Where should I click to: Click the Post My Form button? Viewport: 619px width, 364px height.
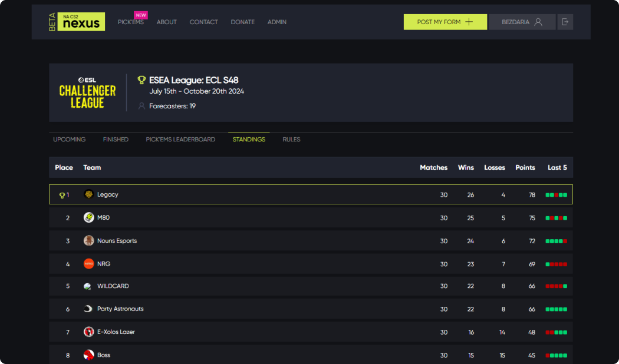[445, 22]
